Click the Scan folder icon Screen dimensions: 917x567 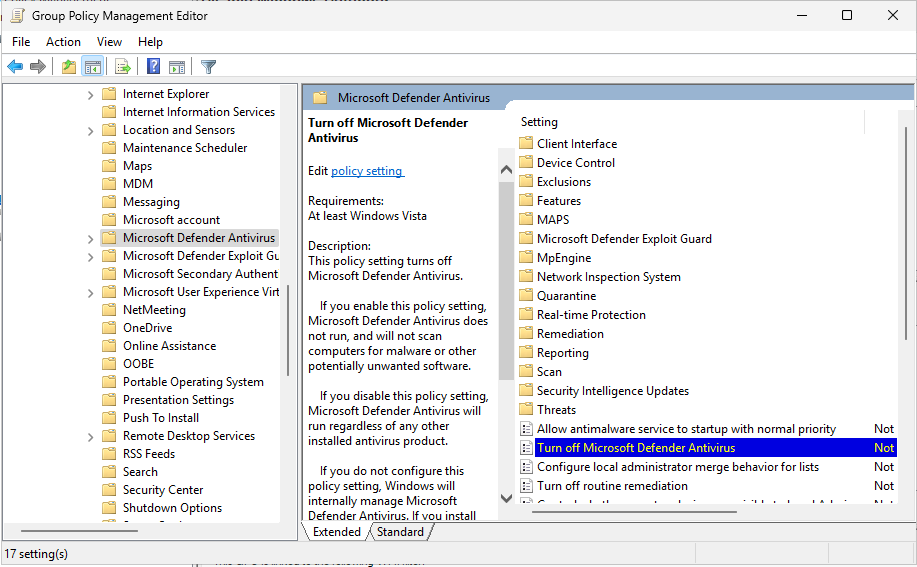(526, 371)
